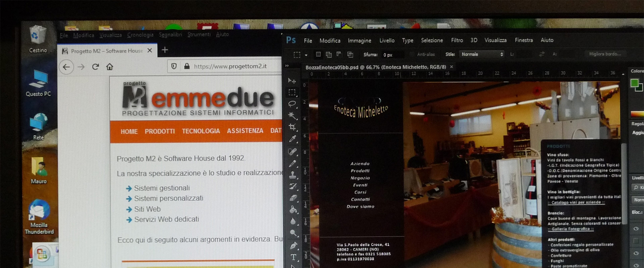
Task: Select the Magic Wand tool
Action: 292,116
